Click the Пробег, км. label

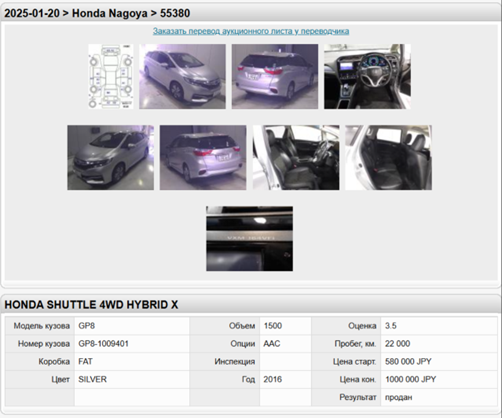pyautogui.click(x=355, y=344)
